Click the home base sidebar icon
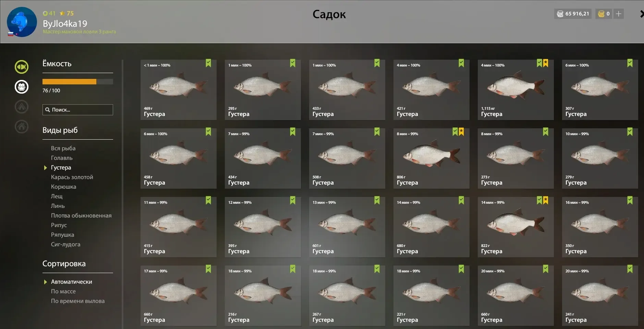644x329 pixels. click(x=22, y=127)
